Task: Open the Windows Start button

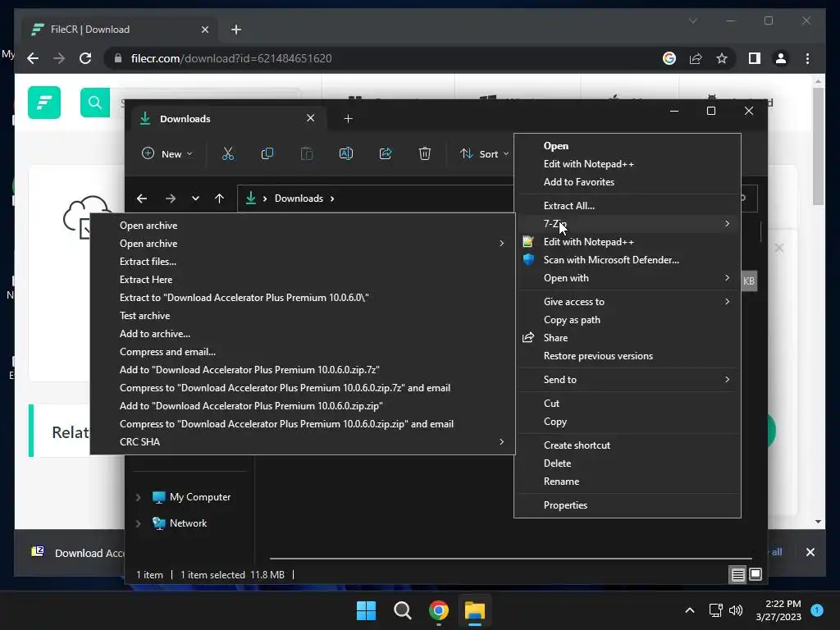Action: tap(367, 610)
